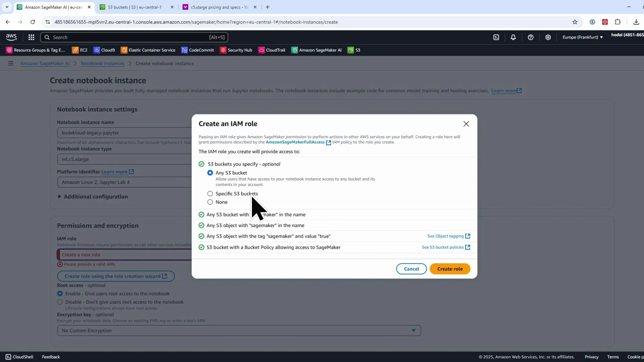Image resolution: width=644 pixels, height=362 pixels.
Task: Open CloudTrail from the favorites bar
Action: pos(272,50)
